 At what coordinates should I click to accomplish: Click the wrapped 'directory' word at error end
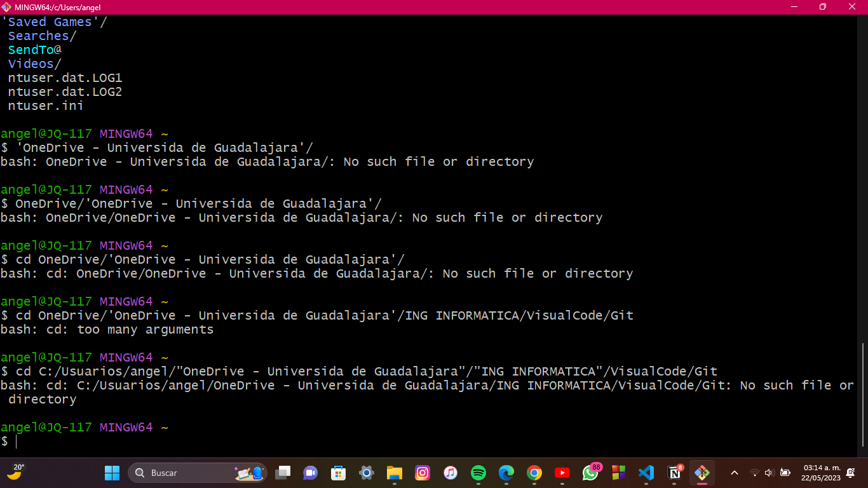[x=42, y=400]
